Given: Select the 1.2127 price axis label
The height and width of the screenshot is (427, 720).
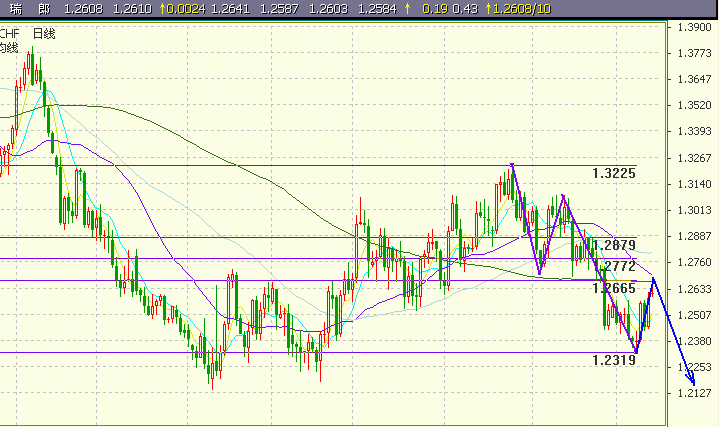Looking at the screenshot, I should (x=694, y=393).
